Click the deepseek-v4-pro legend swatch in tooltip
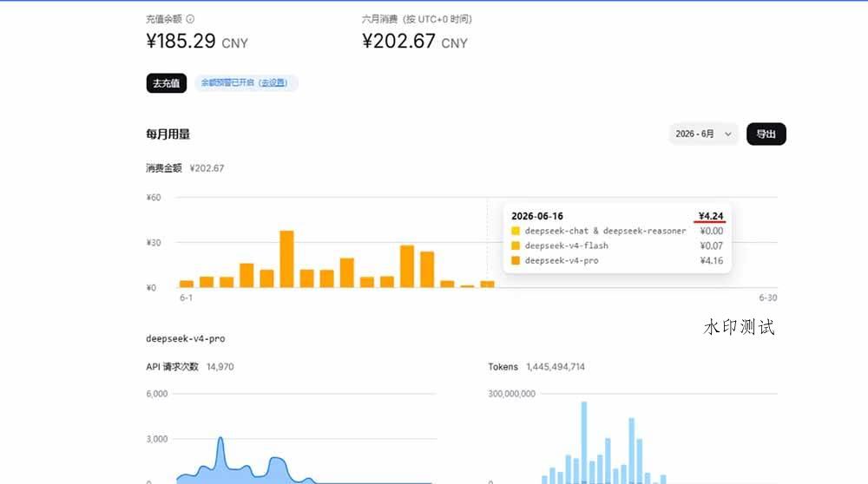This screenshot has width=868, height=484. pyautogui.click(x=516, y=260)
